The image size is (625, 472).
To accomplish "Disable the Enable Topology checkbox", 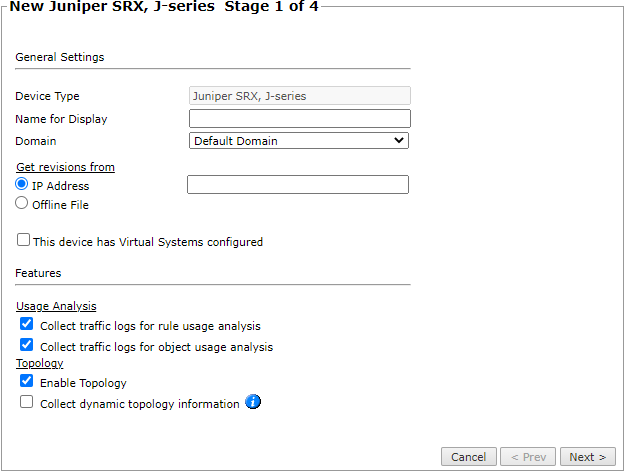I will 27,382.
